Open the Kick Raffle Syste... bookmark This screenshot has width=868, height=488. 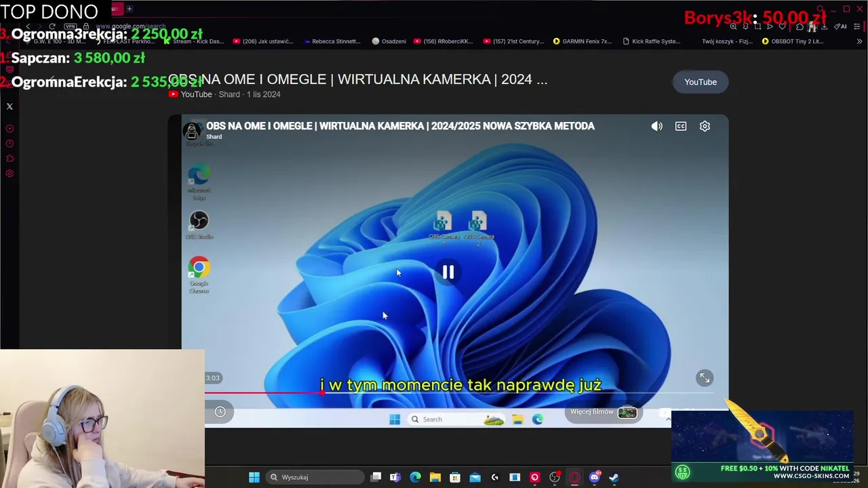tap(651, 41)
